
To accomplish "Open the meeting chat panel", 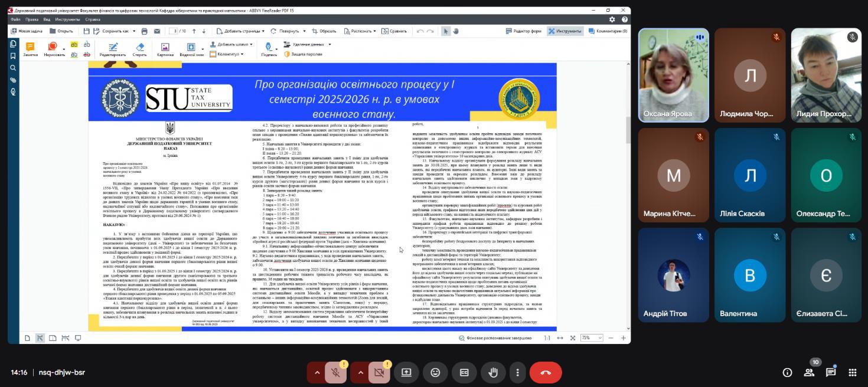I will 830,372.
